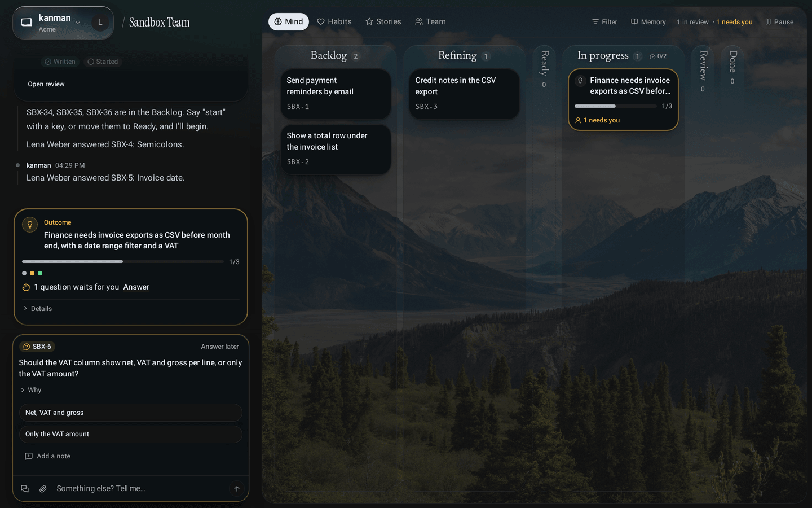Viewport: 812px width, 508px height.
Task: Click the 1 in review status
Action: tap(692, 22)
